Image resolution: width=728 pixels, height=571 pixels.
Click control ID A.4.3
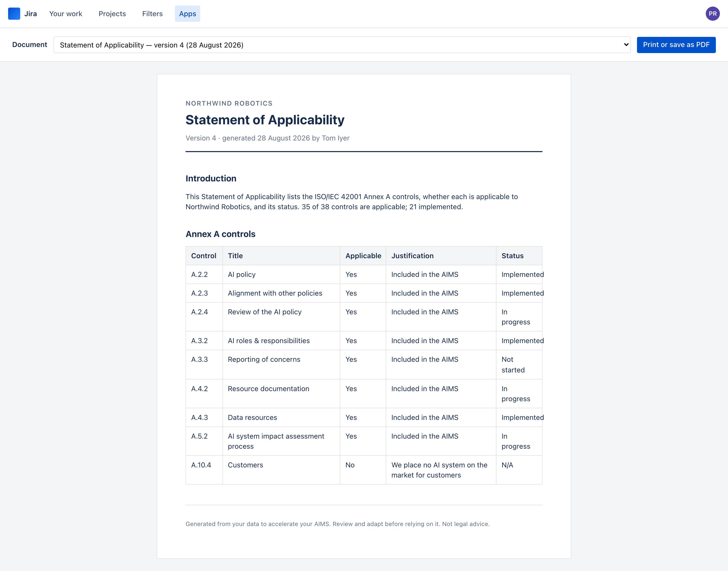pos(199,418)
